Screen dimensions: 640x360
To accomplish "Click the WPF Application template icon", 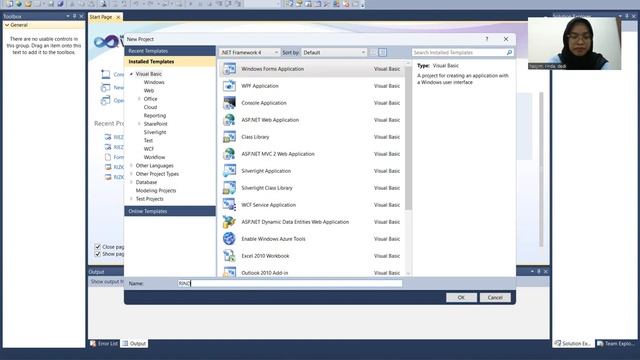I will point(229,86).
